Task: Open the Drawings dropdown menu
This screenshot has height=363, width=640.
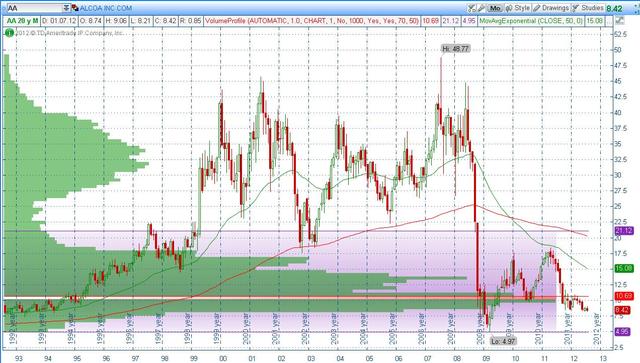Action: click(x=551, y=8)
